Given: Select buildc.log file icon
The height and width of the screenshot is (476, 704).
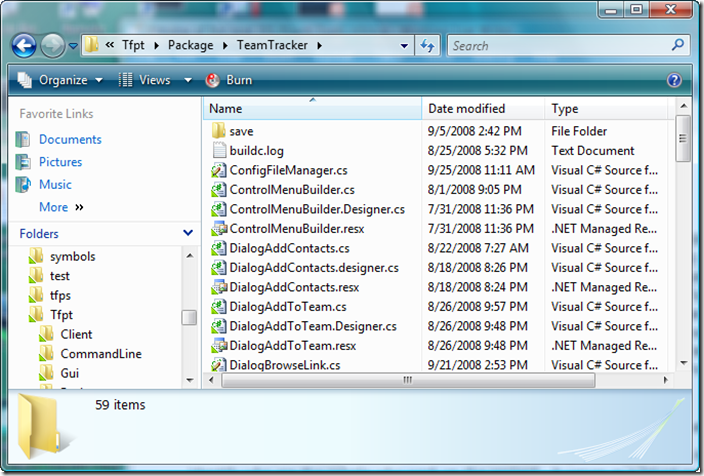Looking at the screenshot, I should [x=219, y=150].
